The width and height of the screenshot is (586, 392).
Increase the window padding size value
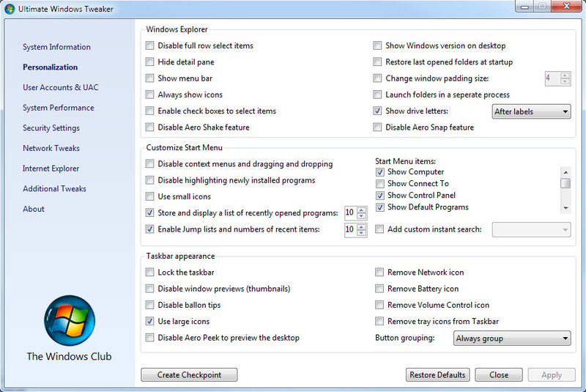(x=565, y=75)
